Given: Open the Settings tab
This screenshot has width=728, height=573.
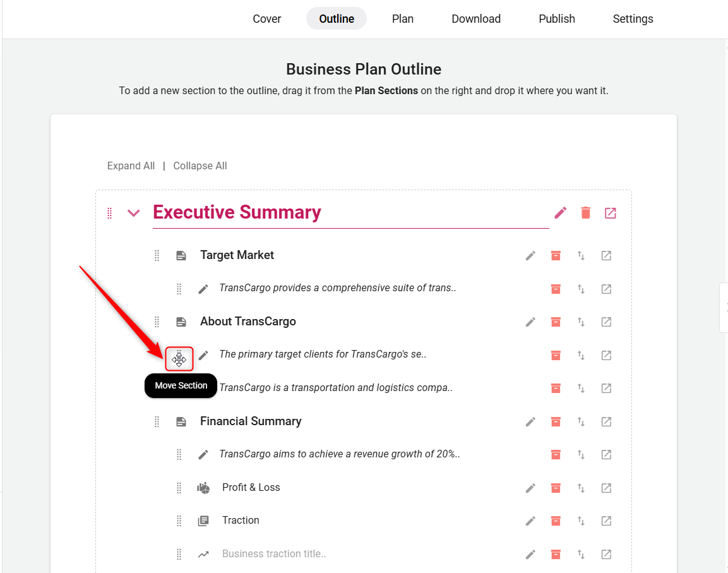Looking at the screenshot, I should click(x=633, y=19).
